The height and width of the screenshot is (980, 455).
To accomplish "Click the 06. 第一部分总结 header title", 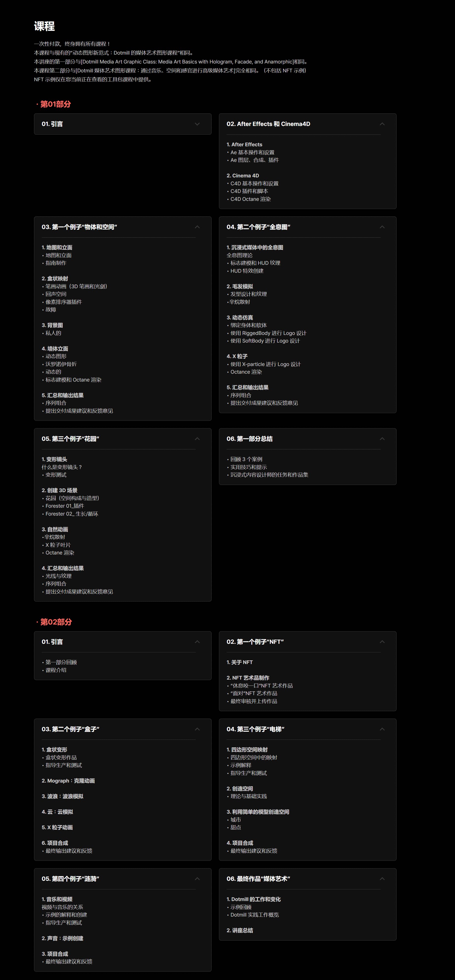I will click(249, 439).
